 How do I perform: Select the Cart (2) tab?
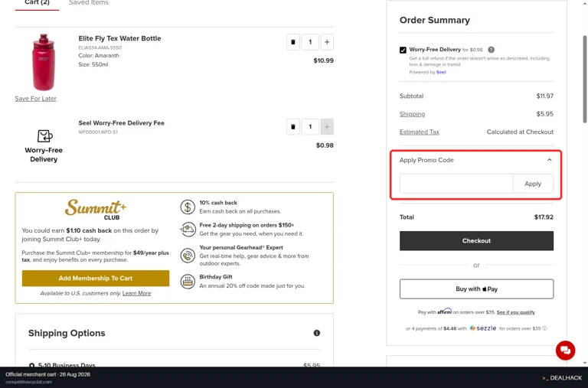click(x=37, y=2)
